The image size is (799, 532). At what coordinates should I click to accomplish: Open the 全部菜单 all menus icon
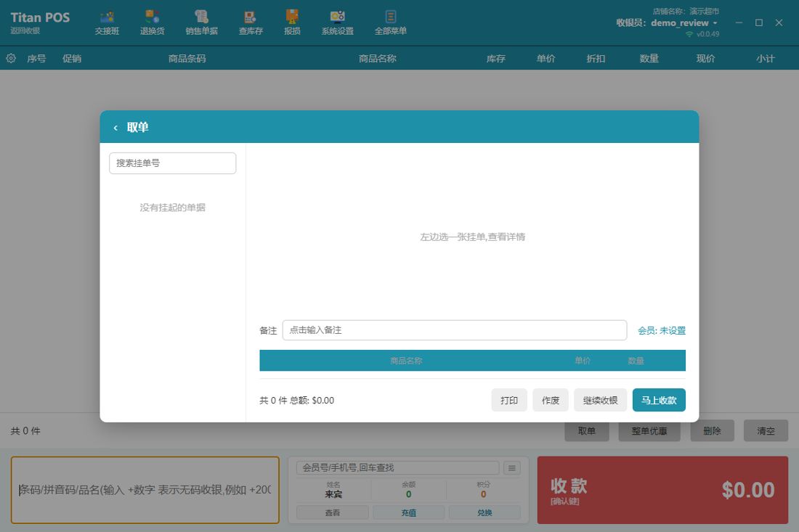[390, 23]
